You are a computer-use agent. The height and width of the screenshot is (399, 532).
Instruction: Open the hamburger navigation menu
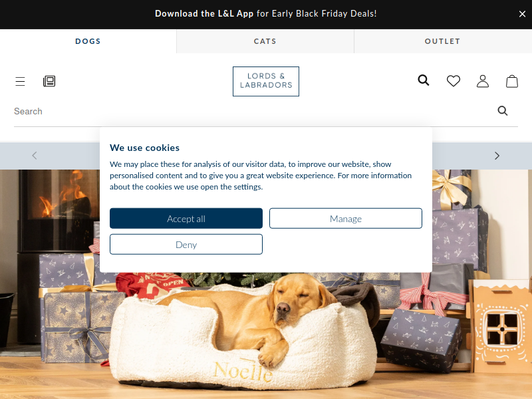(x=20, y=81)
